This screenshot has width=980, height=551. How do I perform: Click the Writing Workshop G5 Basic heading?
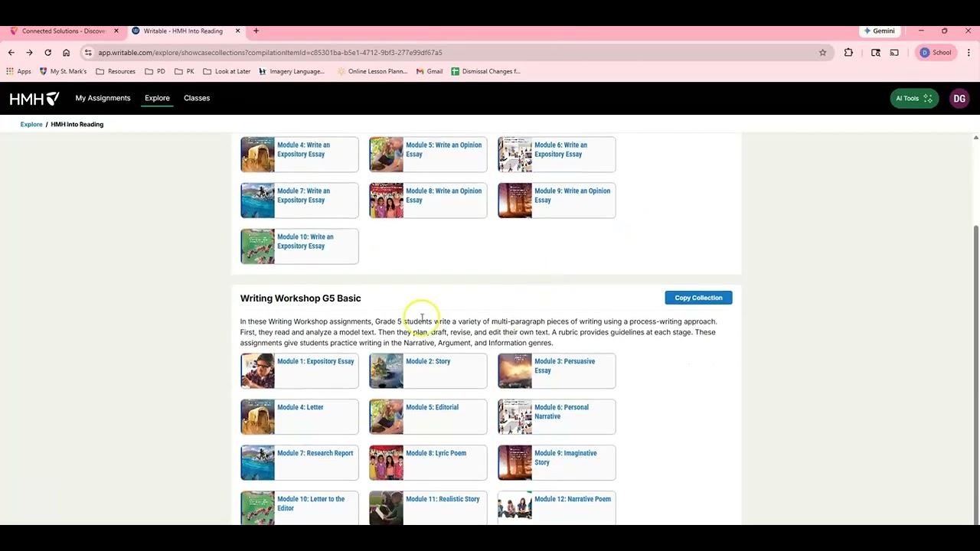(x=300, y=298)
